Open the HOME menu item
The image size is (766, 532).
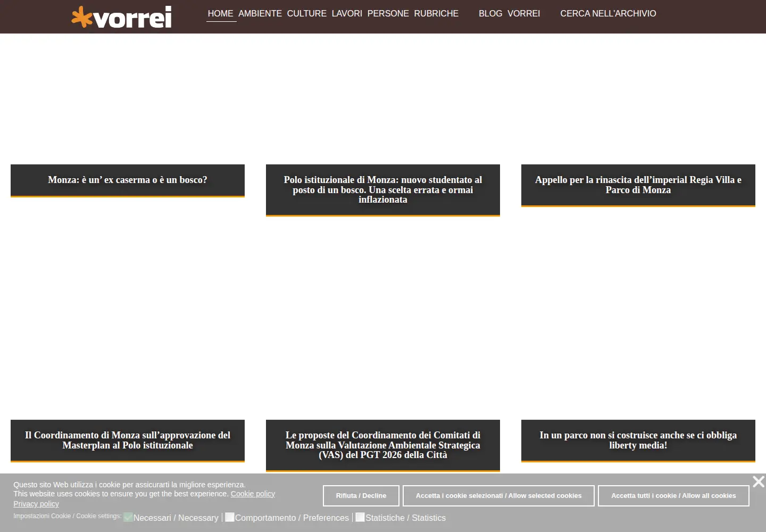(221, 14)
